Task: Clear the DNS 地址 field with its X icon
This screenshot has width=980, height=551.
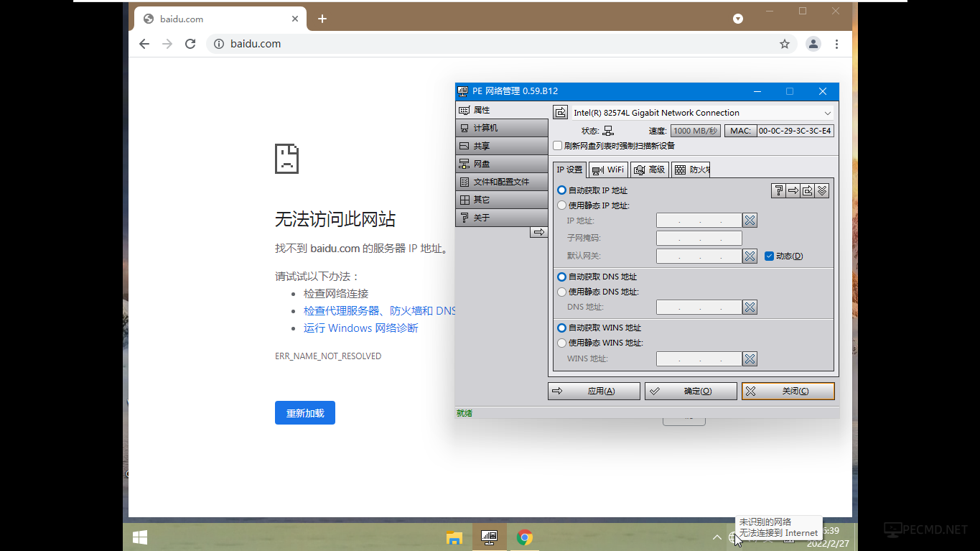Action: (750, 307)
